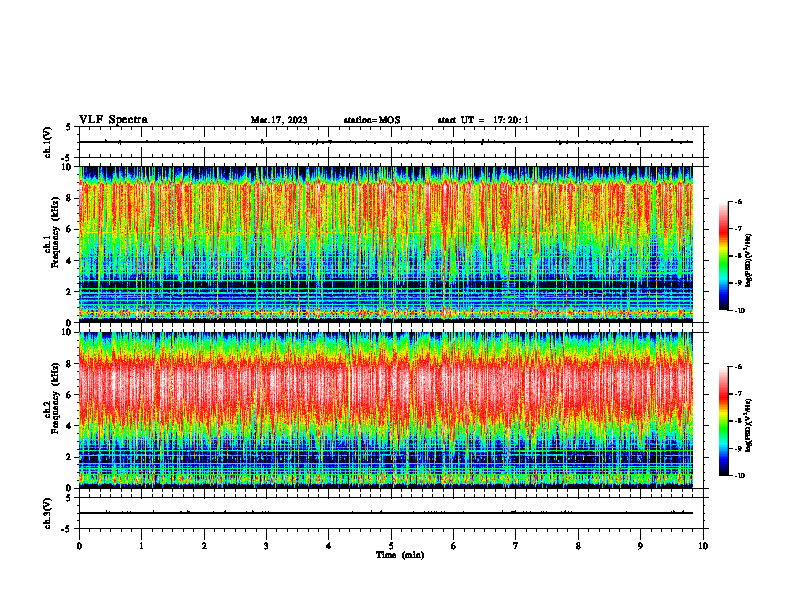Click time axis tick label "4"
The height and width of the screenshot is (612, 792).
329,545
